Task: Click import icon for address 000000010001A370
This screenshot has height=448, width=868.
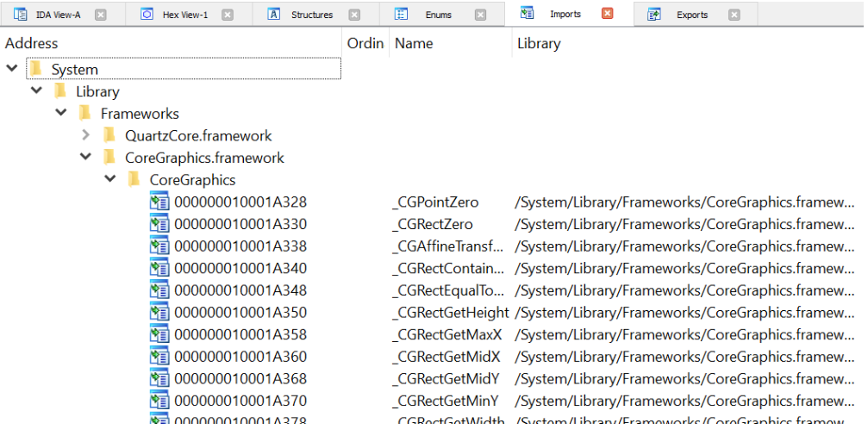Action: point(159,401)
